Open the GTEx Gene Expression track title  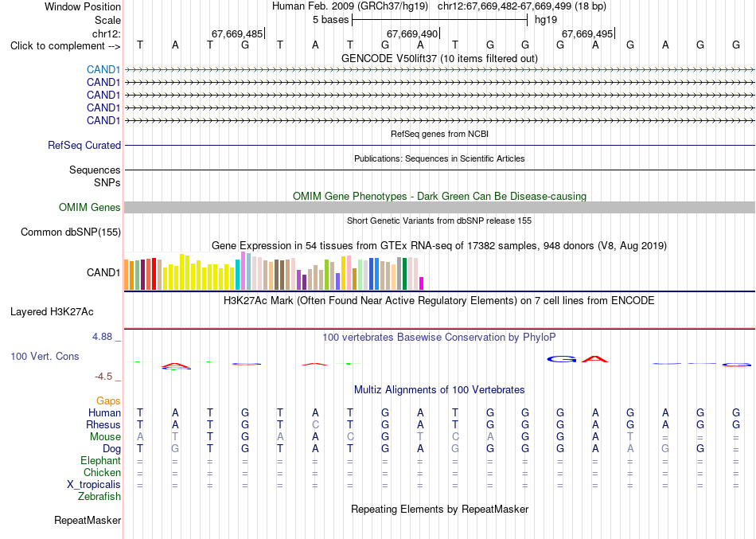439,245
